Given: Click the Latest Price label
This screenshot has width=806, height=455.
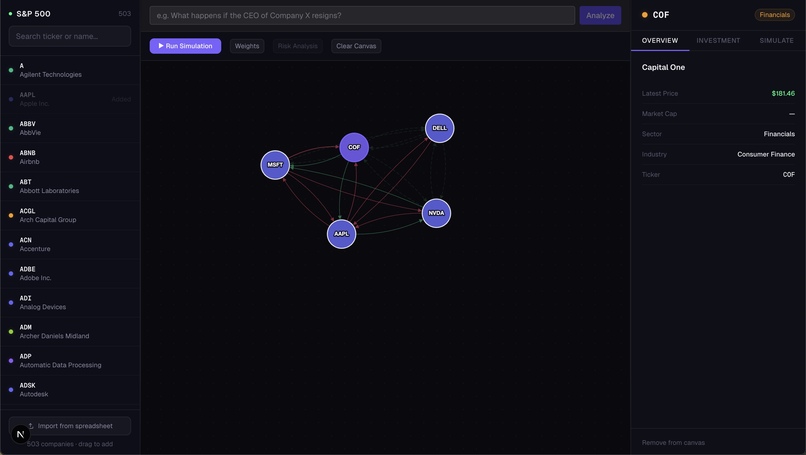Looking at the screenshot, I should [660, 94].
